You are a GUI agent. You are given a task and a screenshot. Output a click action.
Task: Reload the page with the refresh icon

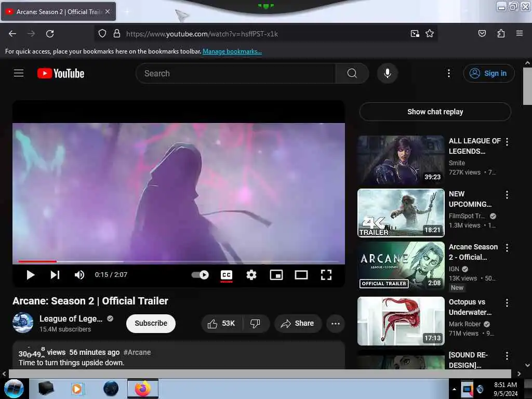50,34
